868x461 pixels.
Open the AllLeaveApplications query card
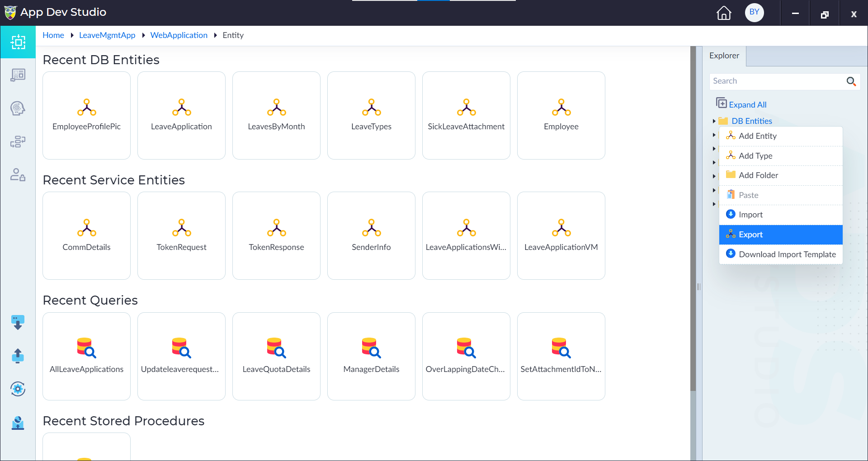(86, 356)
